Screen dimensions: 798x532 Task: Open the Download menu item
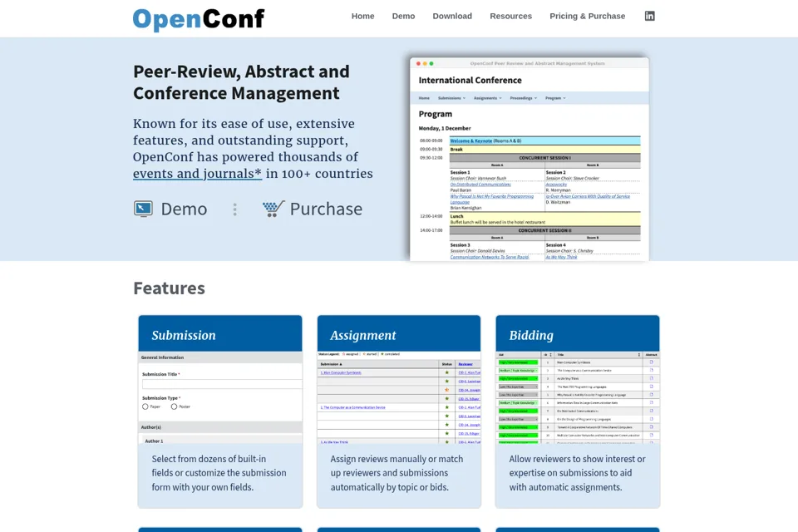452,16
